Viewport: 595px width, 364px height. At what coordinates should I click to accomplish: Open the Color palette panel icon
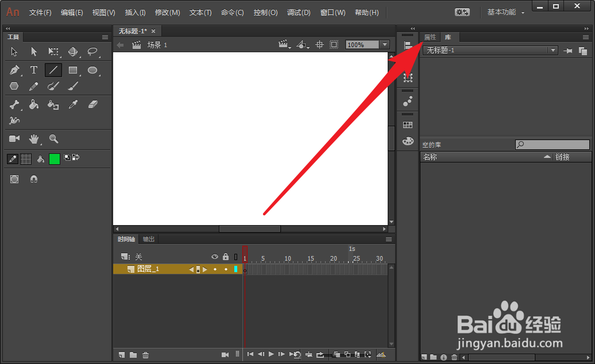click(408, 141)
